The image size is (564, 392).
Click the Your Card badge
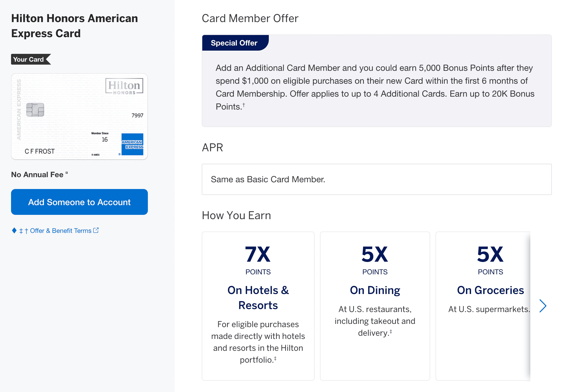31,59
